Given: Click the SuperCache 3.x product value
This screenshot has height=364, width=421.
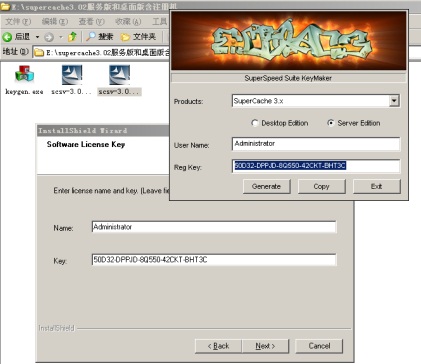Looking at the screenshot, I should 258,101.
